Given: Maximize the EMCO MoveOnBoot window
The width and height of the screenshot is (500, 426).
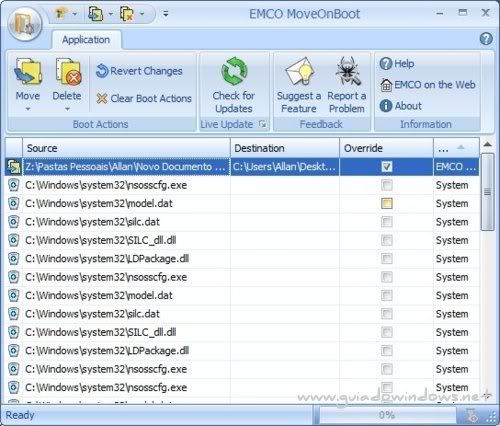Looking at the screenshot, I should (x=463, y=13).
